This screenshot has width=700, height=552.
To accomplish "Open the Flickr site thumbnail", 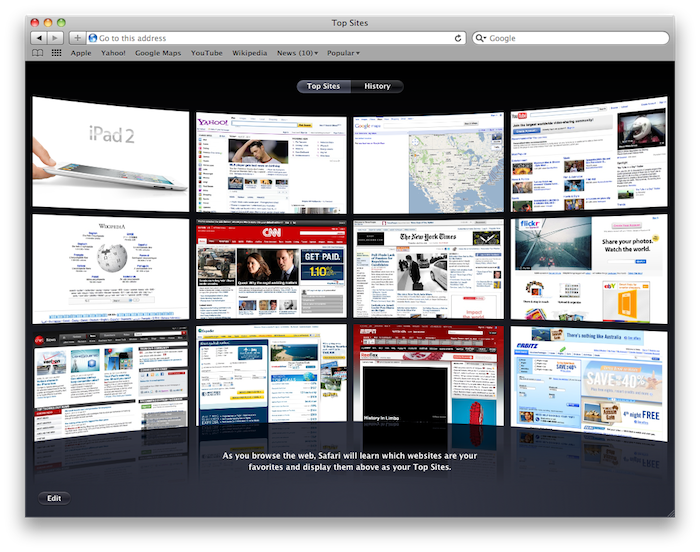I will click(589, 269).
